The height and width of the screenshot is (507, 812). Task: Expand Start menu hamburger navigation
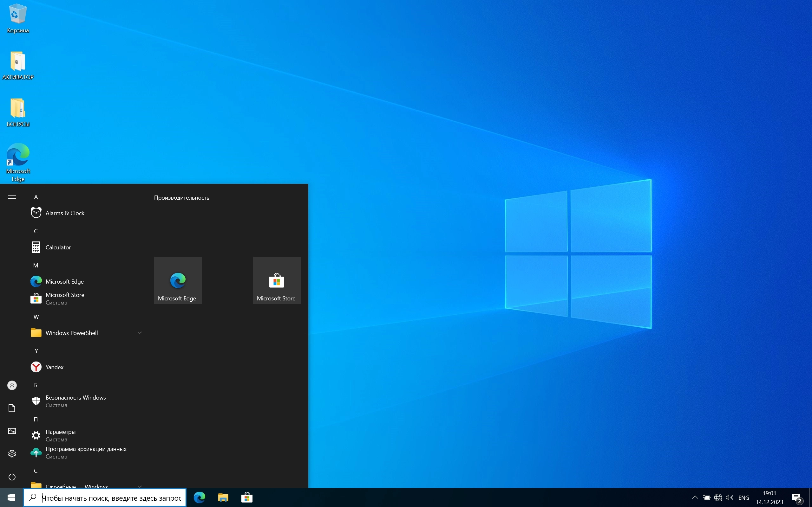[12, 197]
